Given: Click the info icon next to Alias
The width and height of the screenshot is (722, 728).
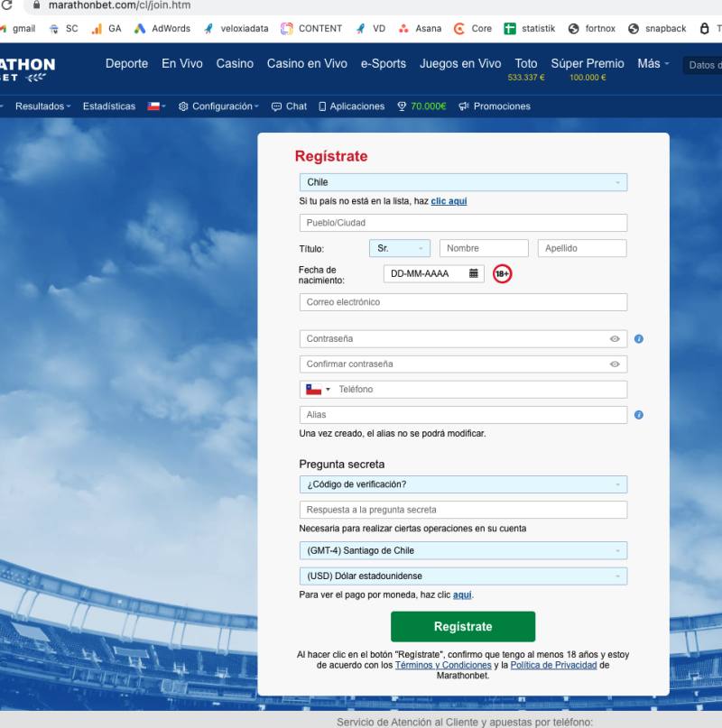Looking at the screenshot, I should click(639, 415).
